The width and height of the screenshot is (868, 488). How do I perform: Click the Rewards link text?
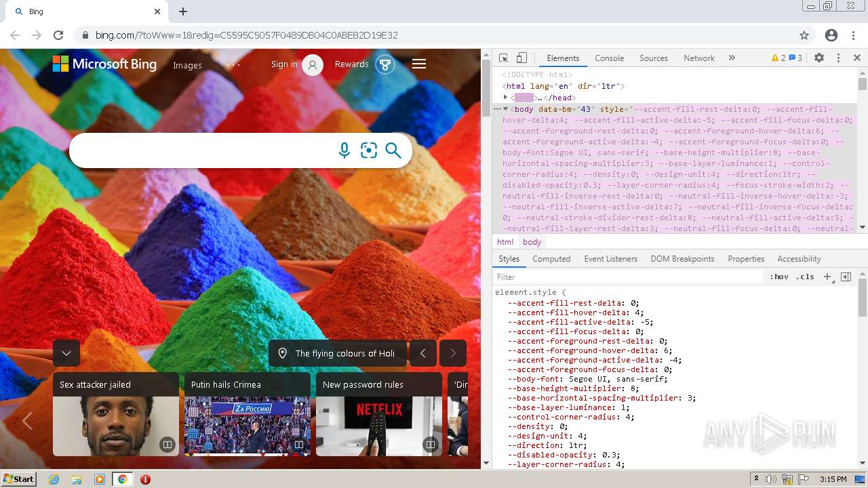coord(351,64)
